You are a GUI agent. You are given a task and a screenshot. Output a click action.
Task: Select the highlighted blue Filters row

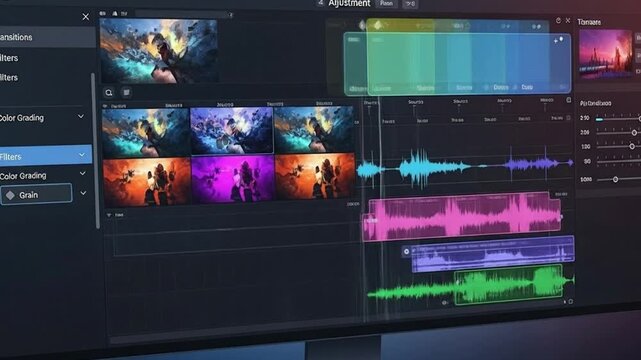(x=45, y=155)
